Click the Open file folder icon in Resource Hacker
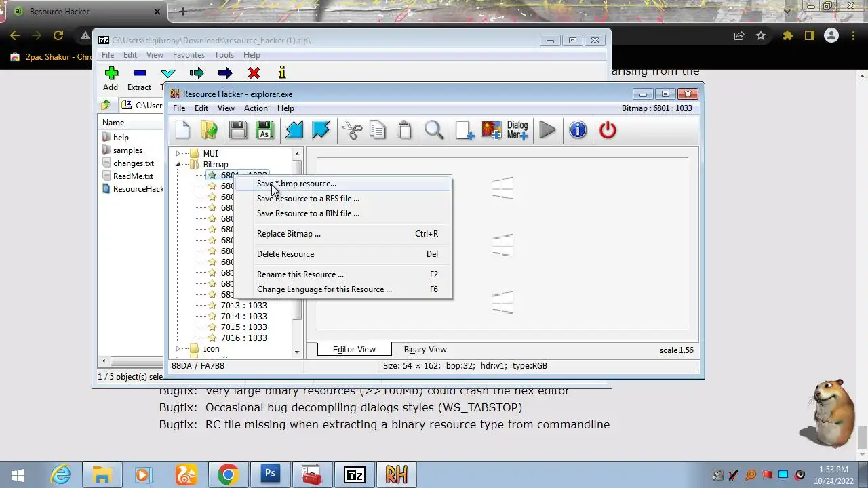 point(210,129)
